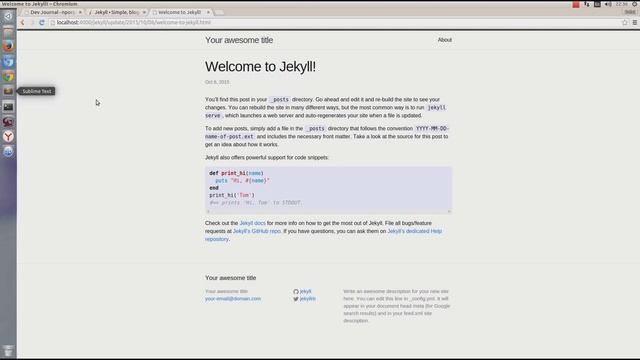Open a new browser tab

click(219, 12)
